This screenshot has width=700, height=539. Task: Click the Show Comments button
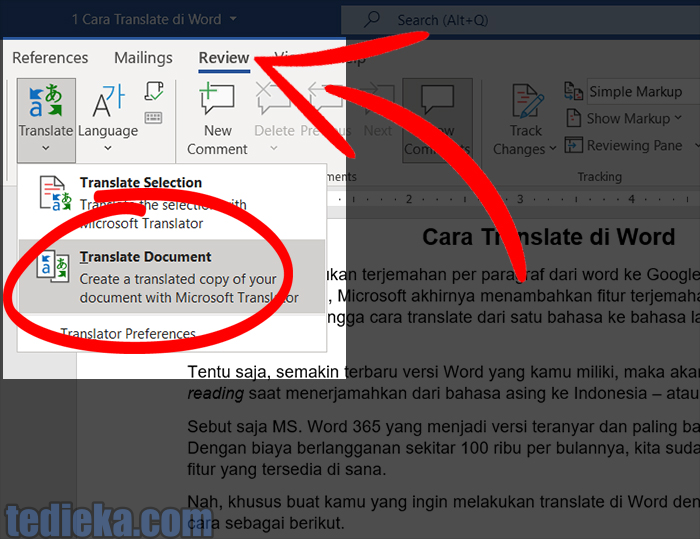tap(437, 120)
